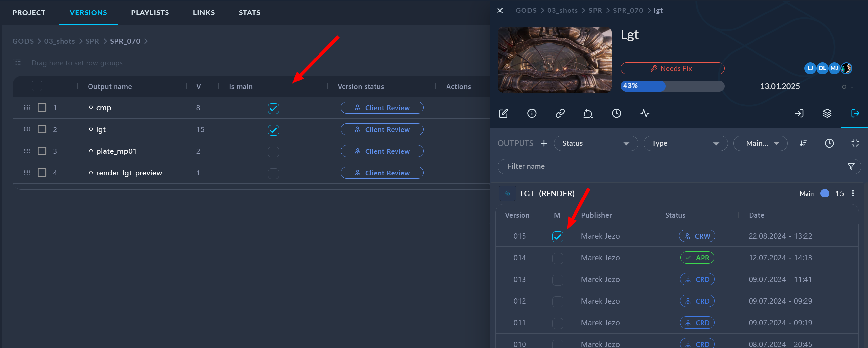Open the Lgt shot thumbnail
The image size is (868, 348).
(555, 59)
